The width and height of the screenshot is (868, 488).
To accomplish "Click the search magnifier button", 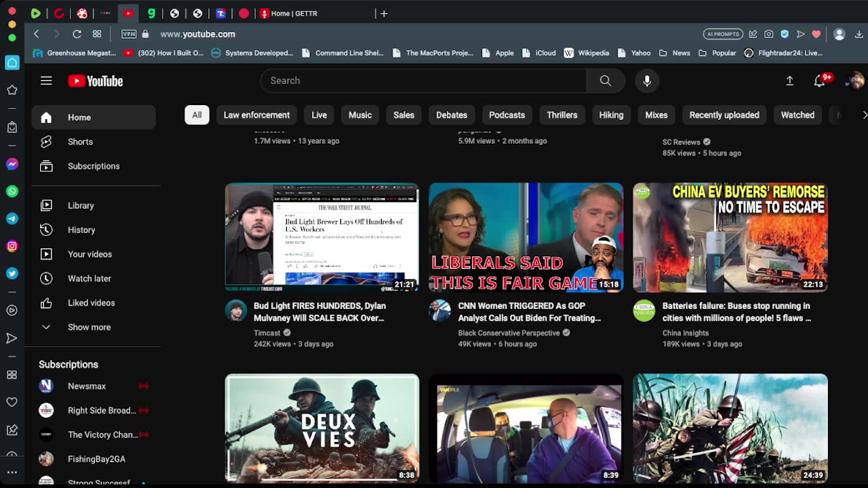I will point(606,81).
